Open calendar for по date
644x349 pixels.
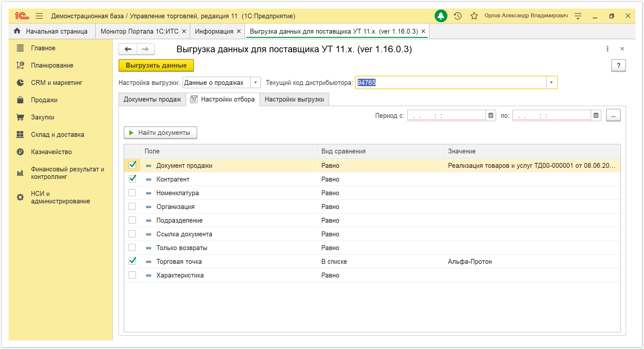[x=596, y=115]
